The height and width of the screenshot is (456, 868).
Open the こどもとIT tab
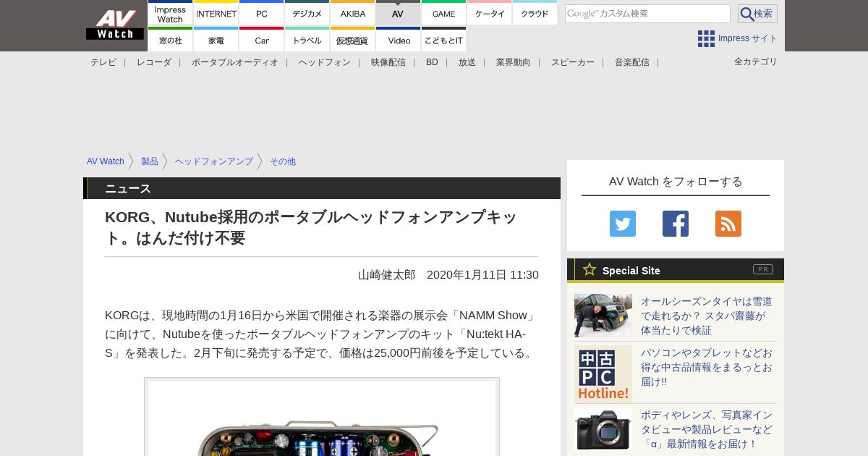click(444, 40)
